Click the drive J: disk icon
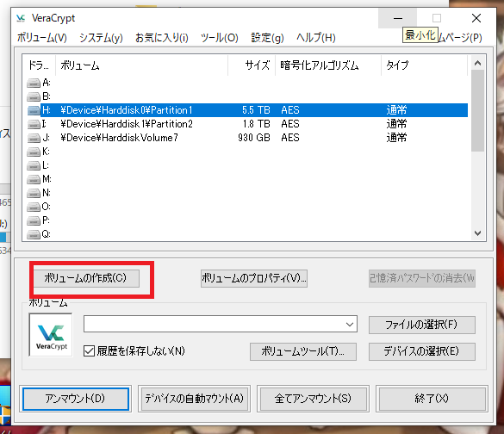The height and width of the screenshot is (434, 504). coord(34,138)
